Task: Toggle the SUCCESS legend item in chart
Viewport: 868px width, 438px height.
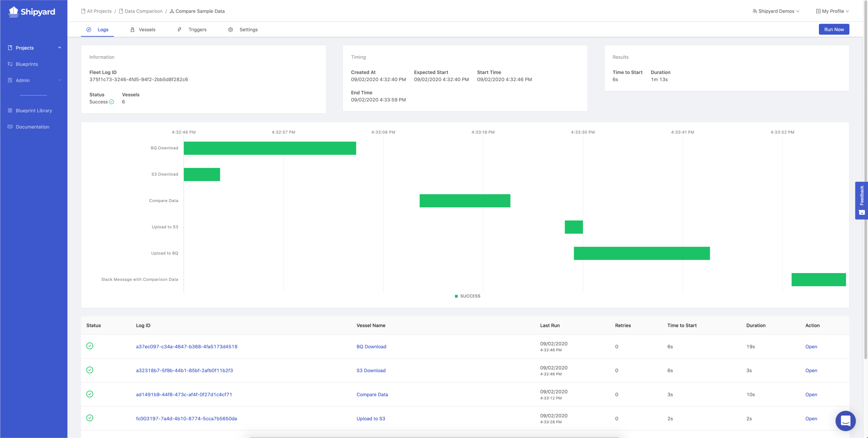Action: click(x=467, y=296)
